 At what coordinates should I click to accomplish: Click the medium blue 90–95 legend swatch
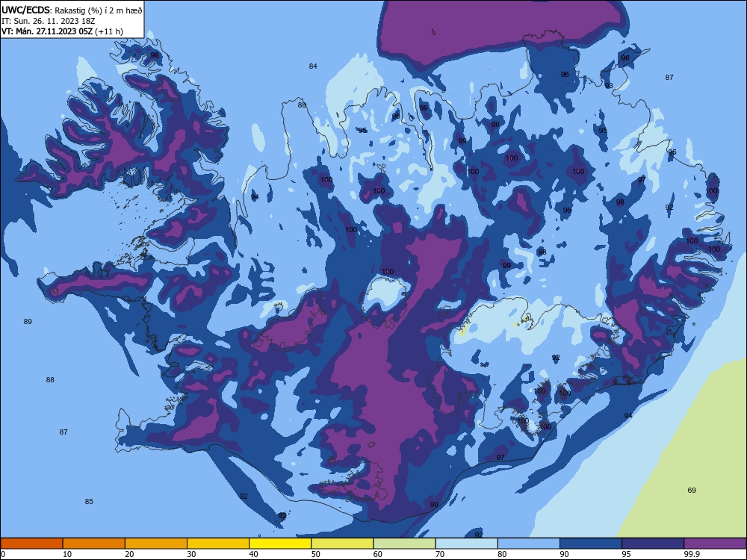[x=591, y=544]
